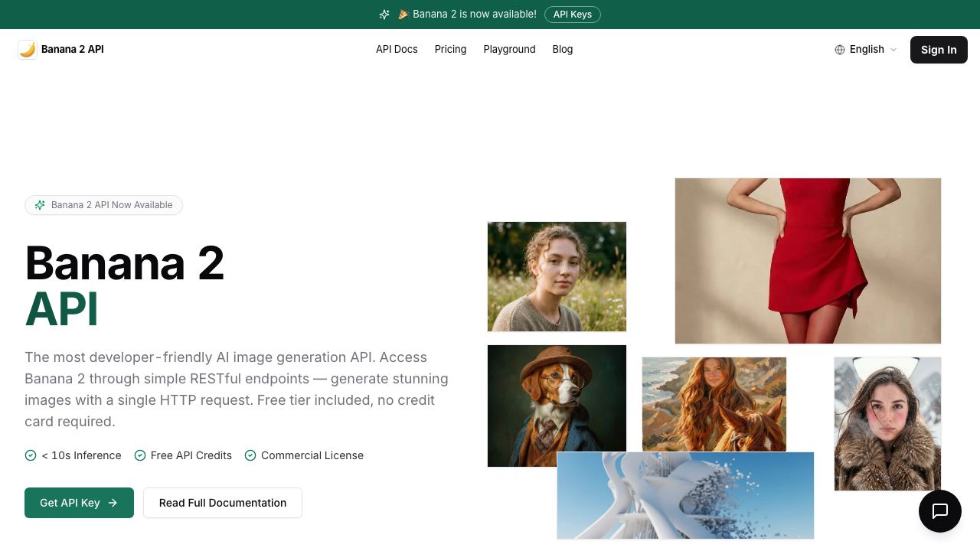Screen dimensions: 980x551
Task: Click the description paragraph about RESTful endpoints
Action: click(237, 390)
